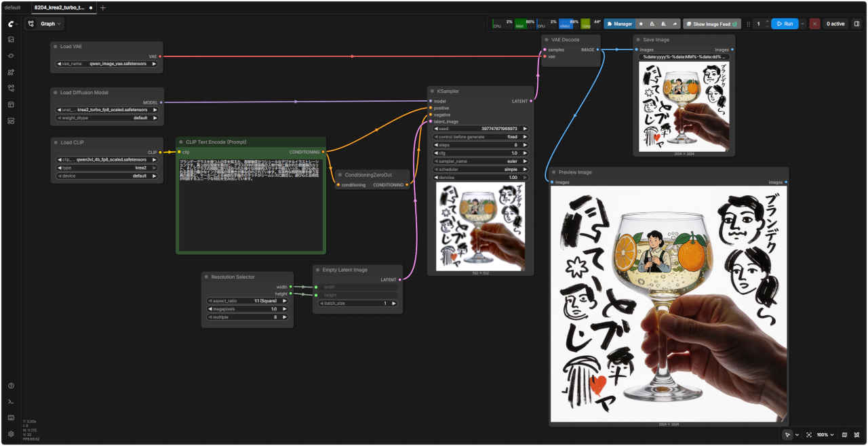Toggle the right side panel icon
This screenshot has height=446, width=868.
pyautogui.click(x=856, y=24)
